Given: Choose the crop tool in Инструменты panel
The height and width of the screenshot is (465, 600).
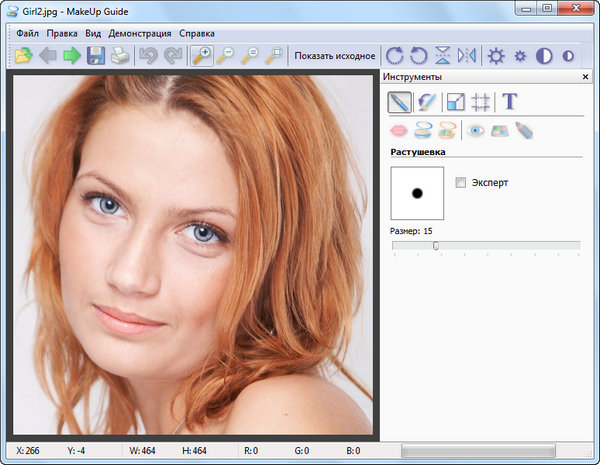Looking at the screenshot, I should 481,101.
